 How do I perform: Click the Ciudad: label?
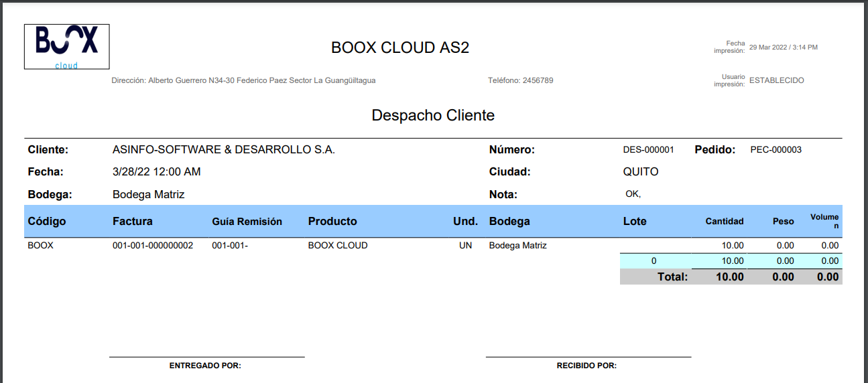click(509, 172)
